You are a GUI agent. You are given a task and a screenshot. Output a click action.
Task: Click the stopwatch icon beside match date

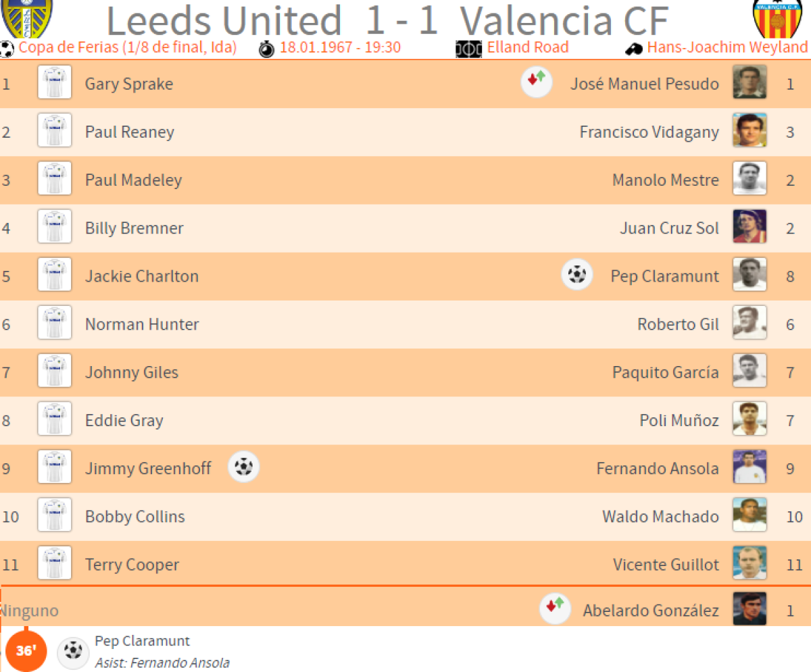[268, 49]
